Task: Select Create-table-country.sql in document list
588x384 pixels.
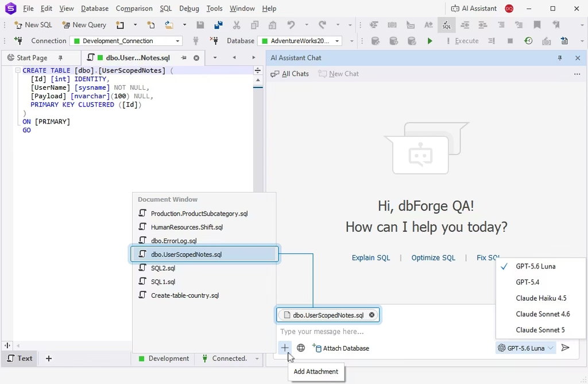Action: (204, 295)
